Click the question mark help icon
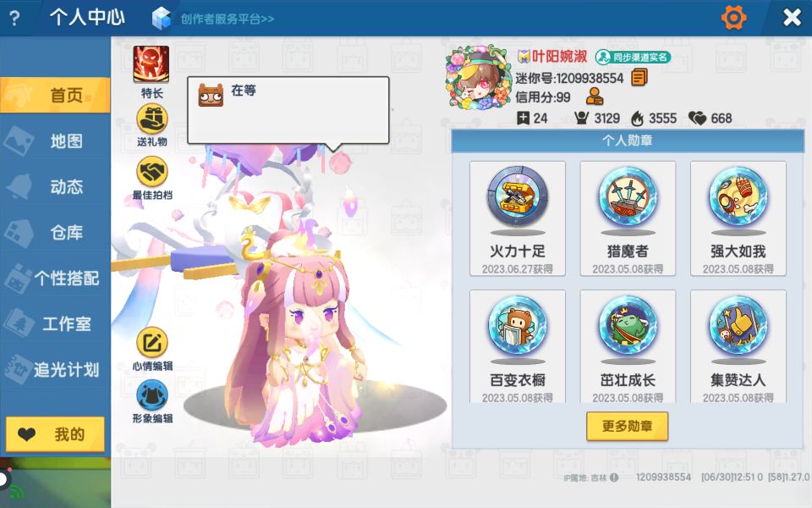 tap(15, 19)
